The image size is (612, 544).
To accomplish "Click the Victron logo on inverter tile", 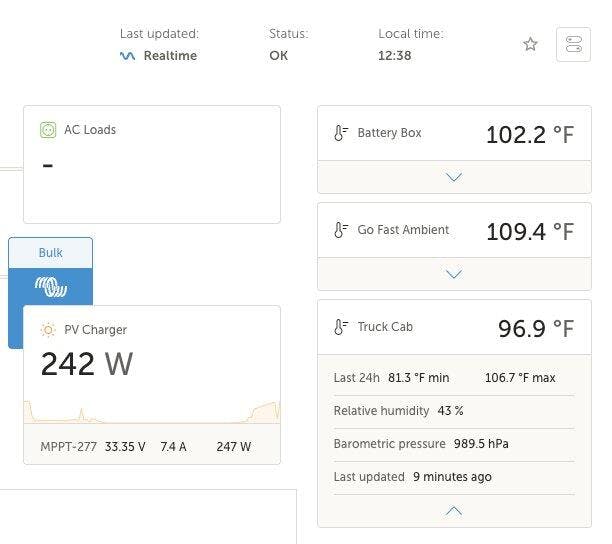I will click(x=51, y=287).
